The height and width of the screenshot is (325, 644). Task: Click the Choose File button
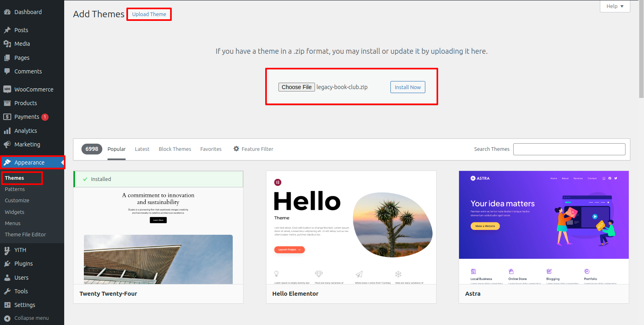pyautogui.click(x=297, y=87)
